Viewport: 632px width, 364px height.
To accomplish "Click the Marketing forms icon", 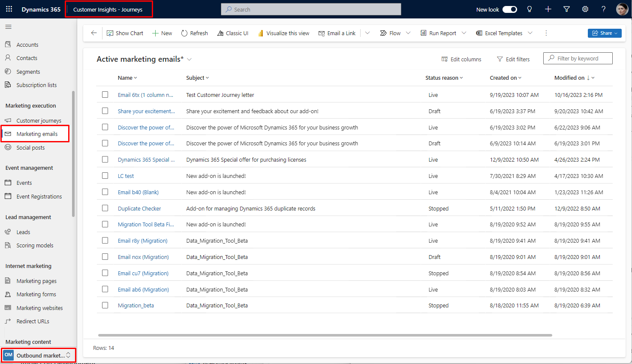I will point(8,294).
